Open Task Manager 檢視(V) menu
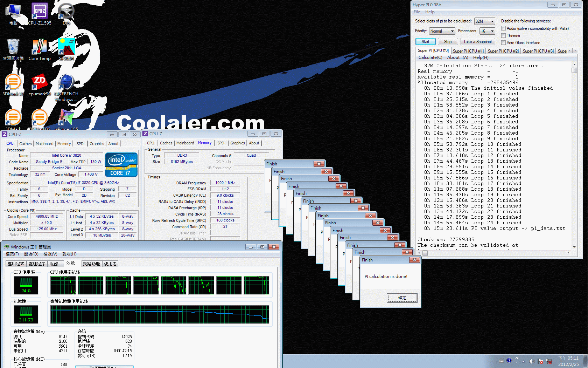 [50, 254]
